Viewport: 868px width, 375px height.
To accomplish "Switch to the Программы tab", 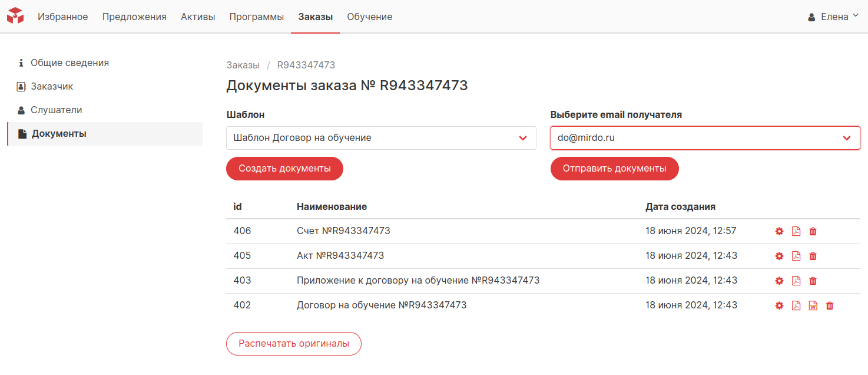I will point(256,17).
